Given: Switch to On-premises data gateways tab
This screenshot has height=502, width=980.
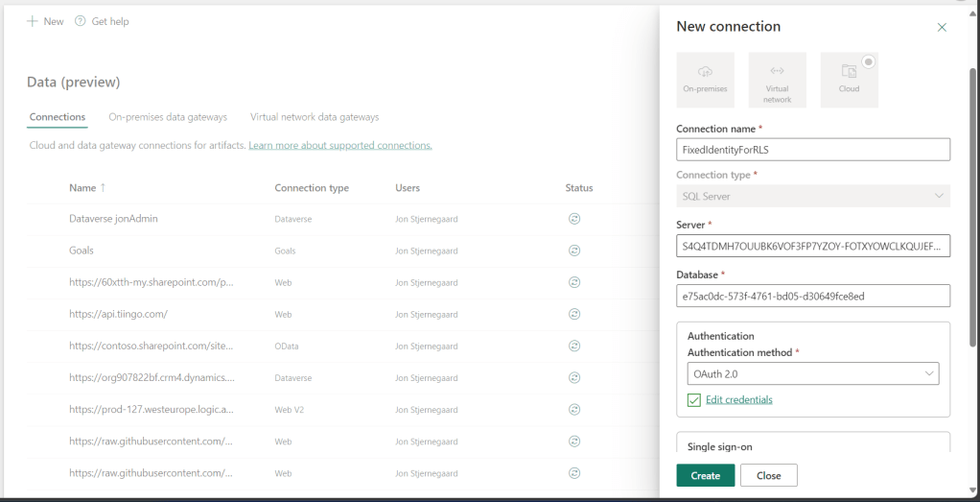Looking at the screenshot, I should [168, 117].
